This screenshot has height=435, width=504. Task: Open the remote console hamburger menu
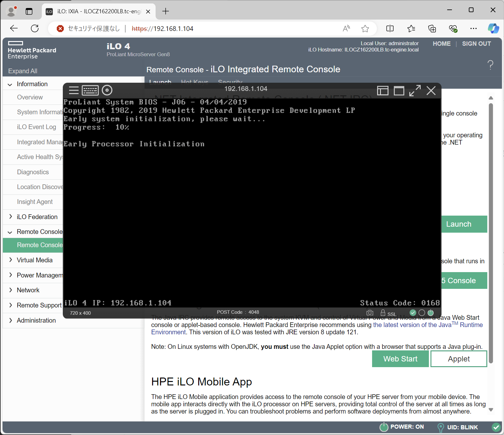74,90
